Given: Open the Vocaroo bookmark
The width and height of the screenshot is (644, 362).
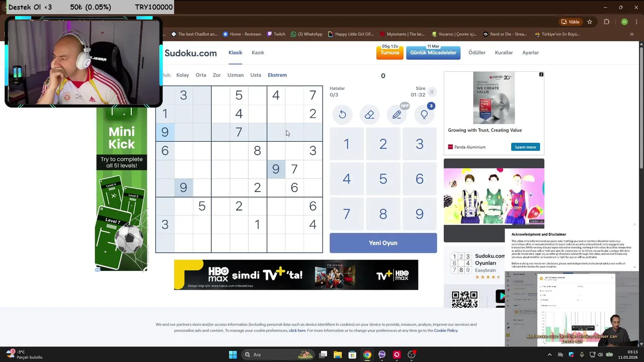Looking at the screenshot, I should (x=454, y=34).
